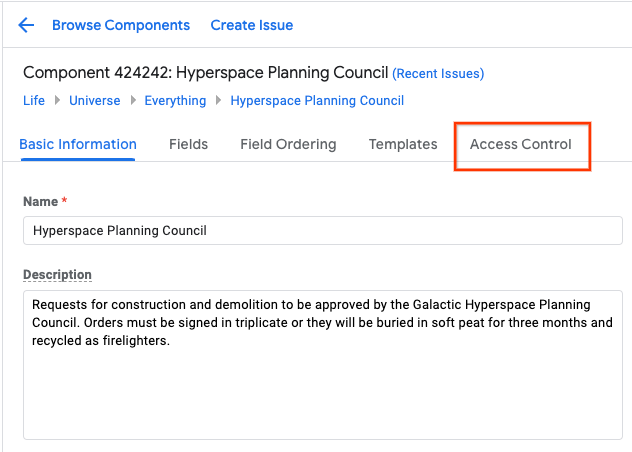Click the Create Issue link

pyautogui.click(x=252, y=25)
